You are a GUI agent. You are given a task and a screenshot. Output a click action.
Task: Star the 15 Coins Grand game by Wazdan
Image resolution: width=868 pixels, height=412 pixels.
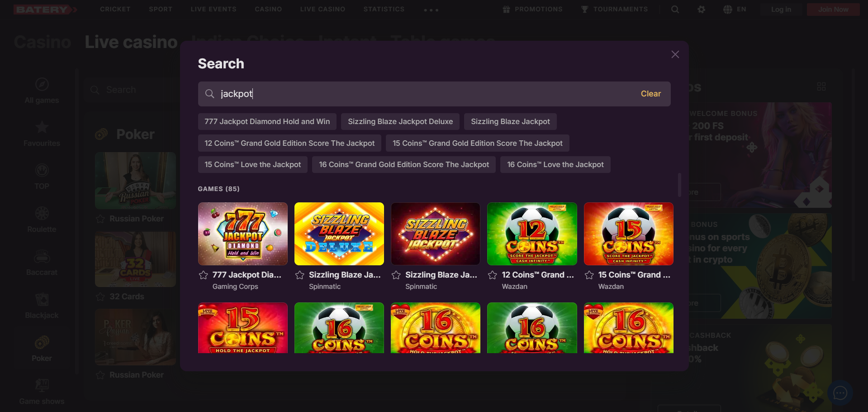tap(589, 275)
